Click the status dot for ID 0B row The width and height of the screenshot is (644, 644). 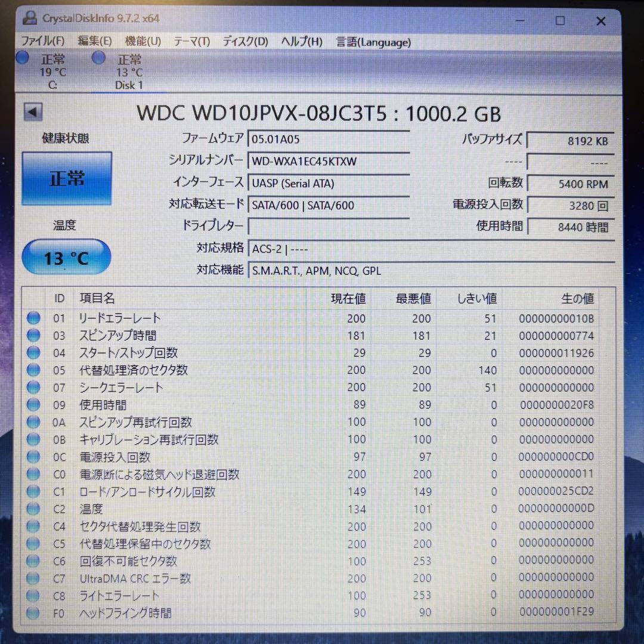pyautogui.click(x=33, y=439)
